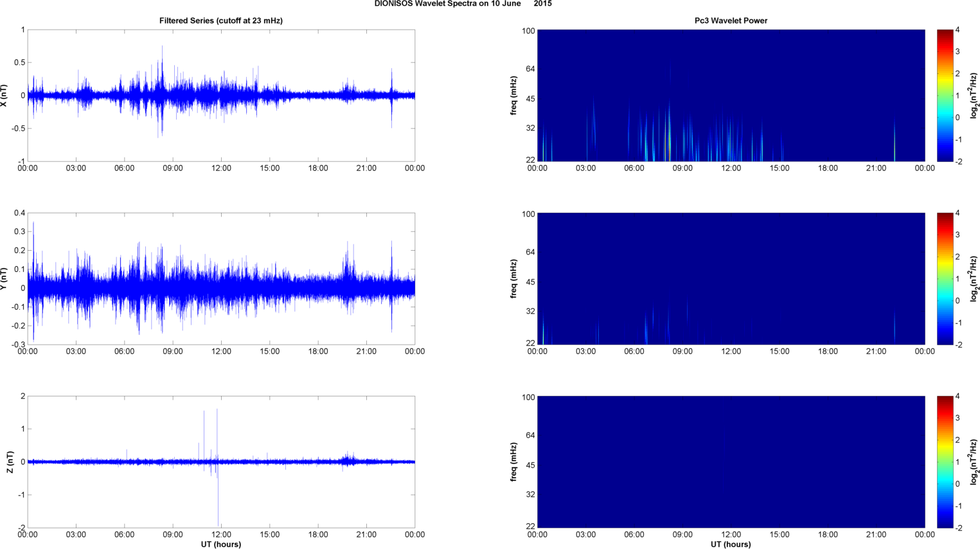This screenshot has height=549, width=980.
Task: Click 'UT (hours)' label under the Z series plot
Action: (x=221, y=544)
